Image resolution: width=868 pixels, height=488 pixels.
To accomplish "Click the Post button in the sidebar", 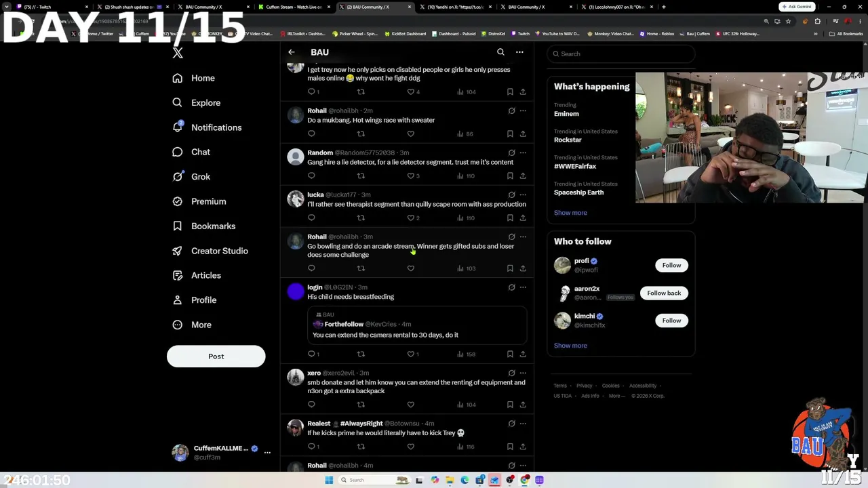I will coord(216,357).
